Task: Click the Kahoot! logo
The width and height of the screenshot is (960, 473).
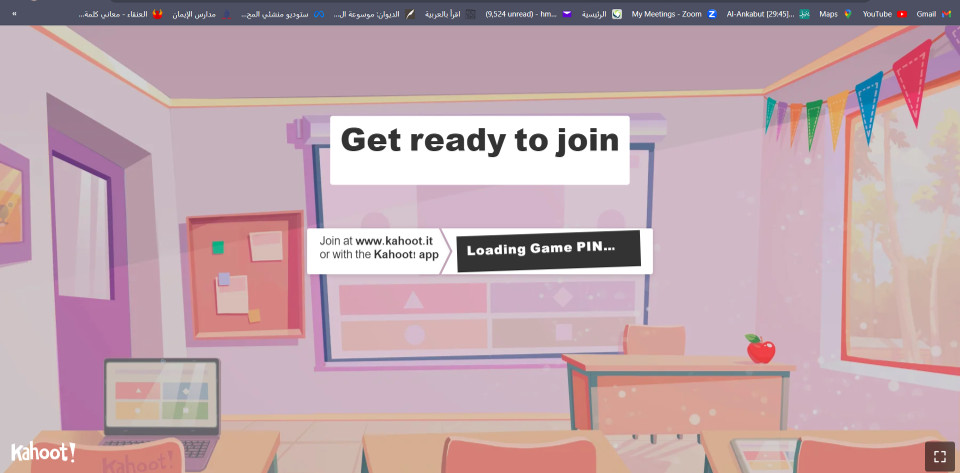Action: pyautogui.click(x=43, y=452)
